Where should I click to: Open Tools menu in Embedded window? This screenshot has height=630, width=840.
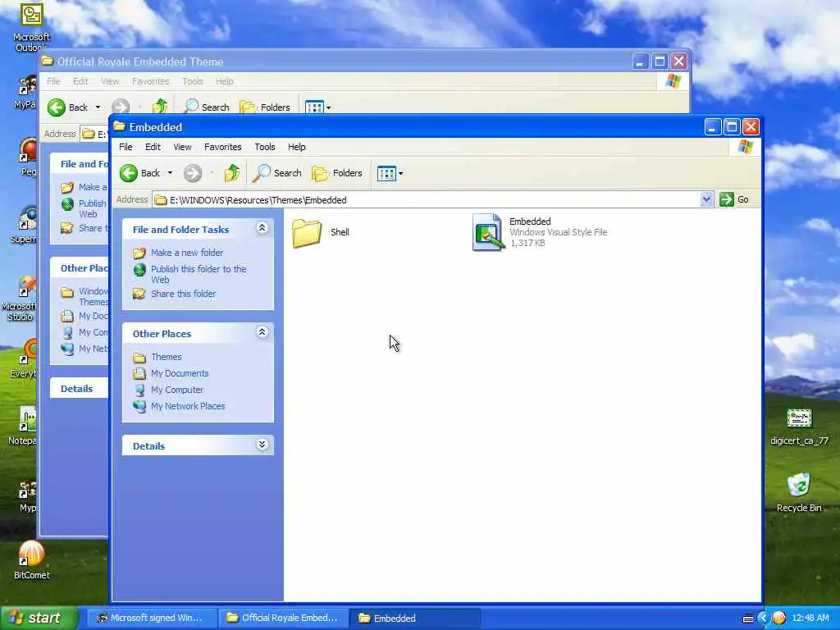(265, 147)
